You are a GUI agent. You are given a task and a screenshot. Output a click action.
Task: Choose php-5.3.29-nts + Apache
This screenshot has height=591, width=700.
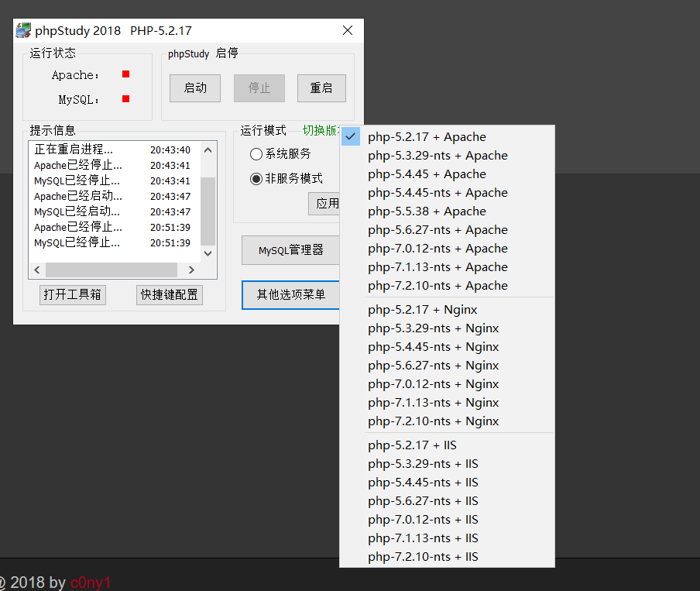(x=447, y=156)
